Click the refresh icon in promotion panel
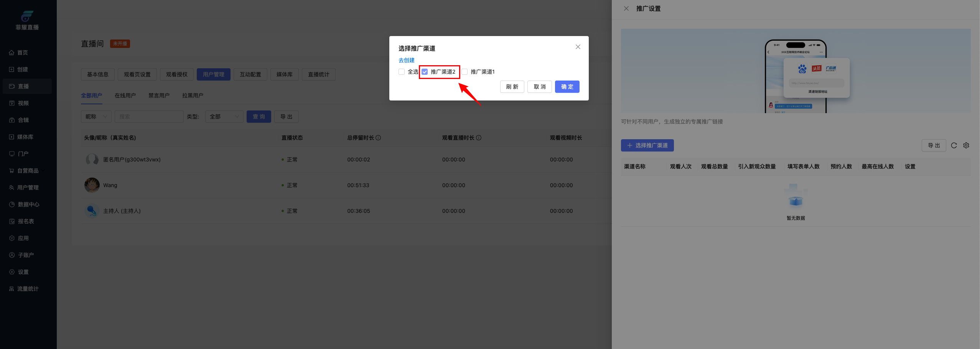The width and height of the screenshot is (980, 349). pyautogui.click(x=954, y=145)
